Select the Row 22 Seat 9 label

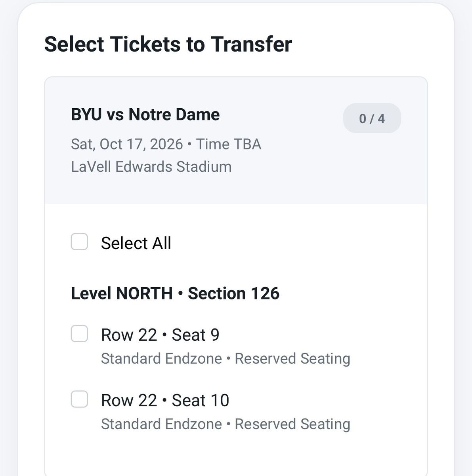pyautogui.click(x=160, y=335)
